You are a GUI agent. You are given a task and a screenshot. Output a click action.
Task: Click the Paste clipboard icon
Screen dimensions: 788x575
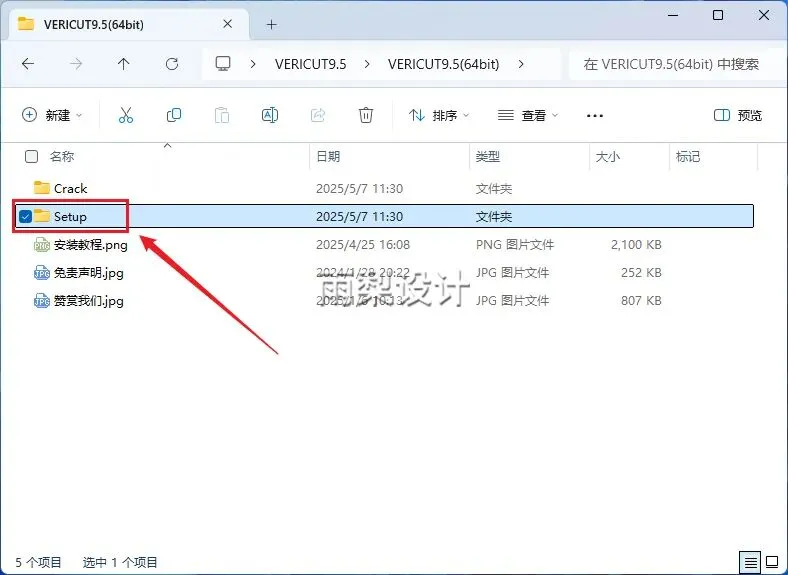click(222, 115)
